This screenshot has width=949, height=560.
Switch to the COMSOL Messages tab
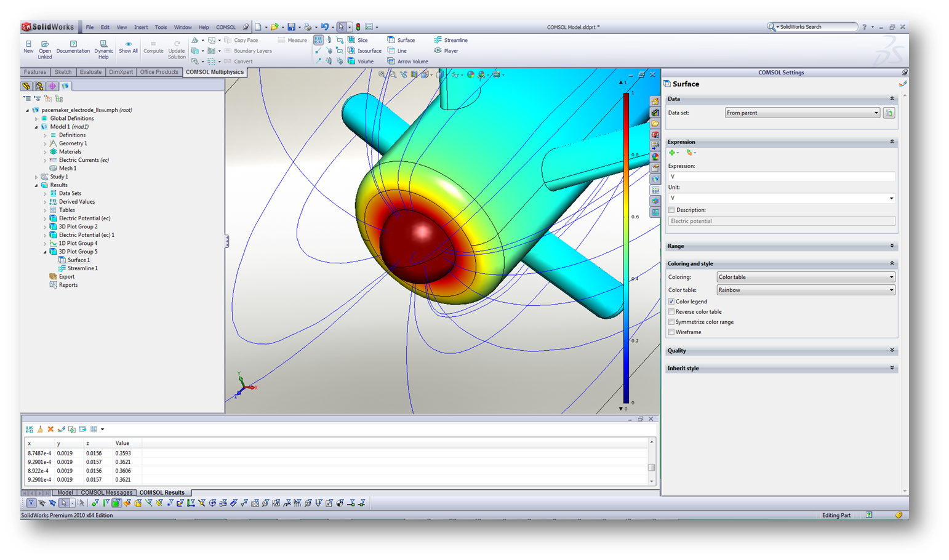(x=106, y=492)
